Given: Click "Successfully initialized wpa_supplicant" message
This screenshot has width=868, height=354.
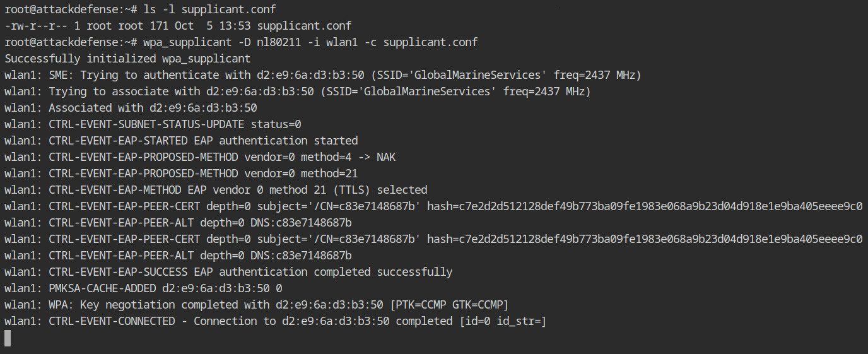Looking at the screenshot, I should [x=127, y=59].
